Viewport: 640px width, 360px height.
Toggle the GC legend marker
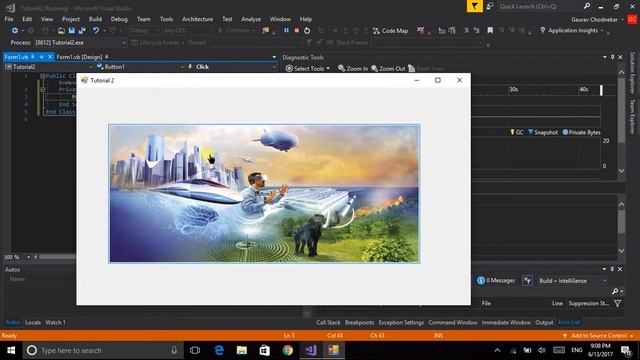pyautogui.click(x=517, y=132)
